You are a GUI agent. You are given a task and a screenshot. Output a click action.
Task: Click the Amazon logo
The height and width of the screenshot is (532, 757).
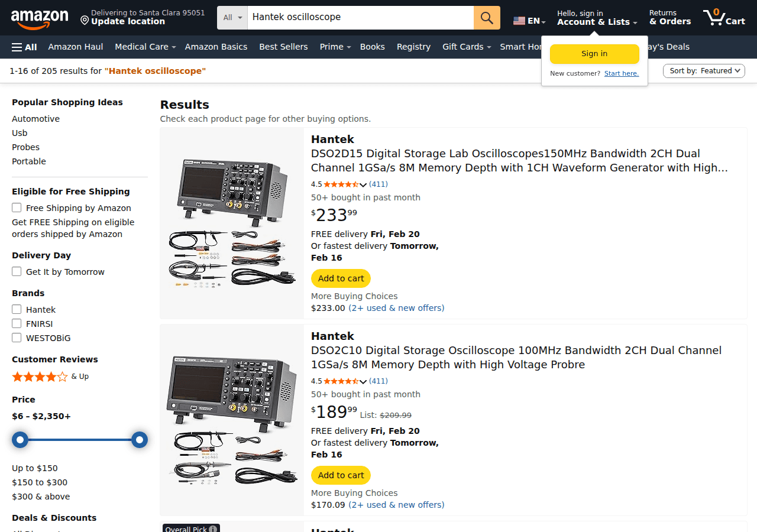click(x=39, y=18)
